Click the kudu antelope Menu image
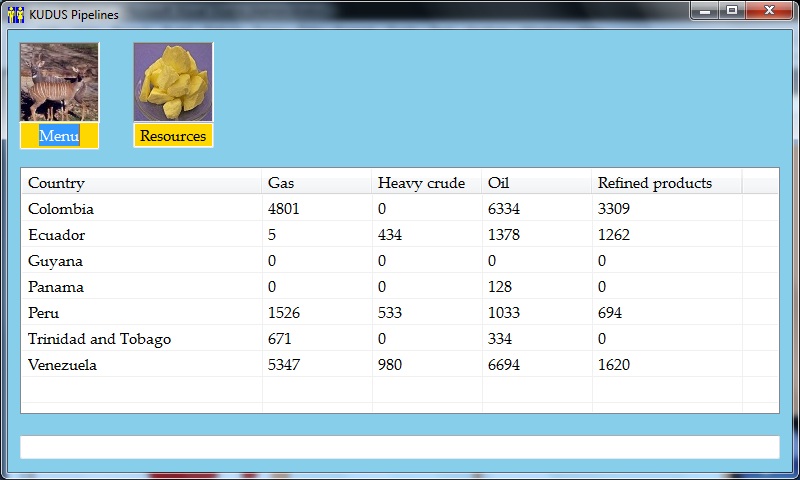This screenshot has width=800, height=480. [59, 82]
